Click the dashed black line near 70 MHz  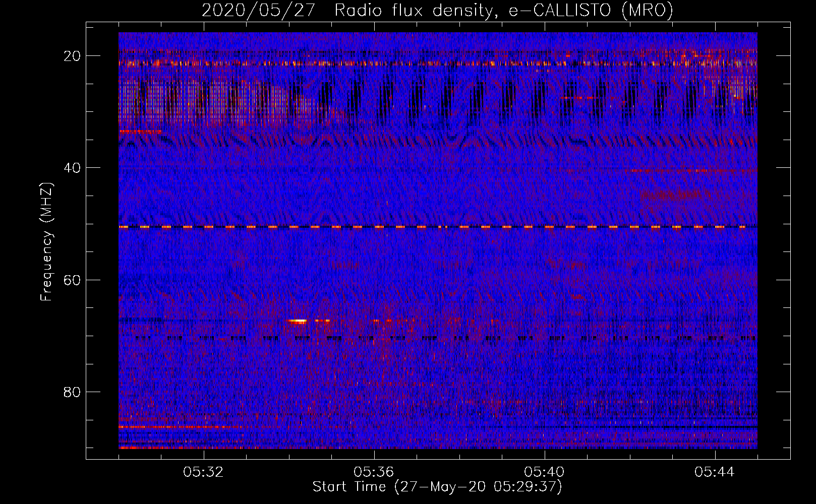pos(438,338)
